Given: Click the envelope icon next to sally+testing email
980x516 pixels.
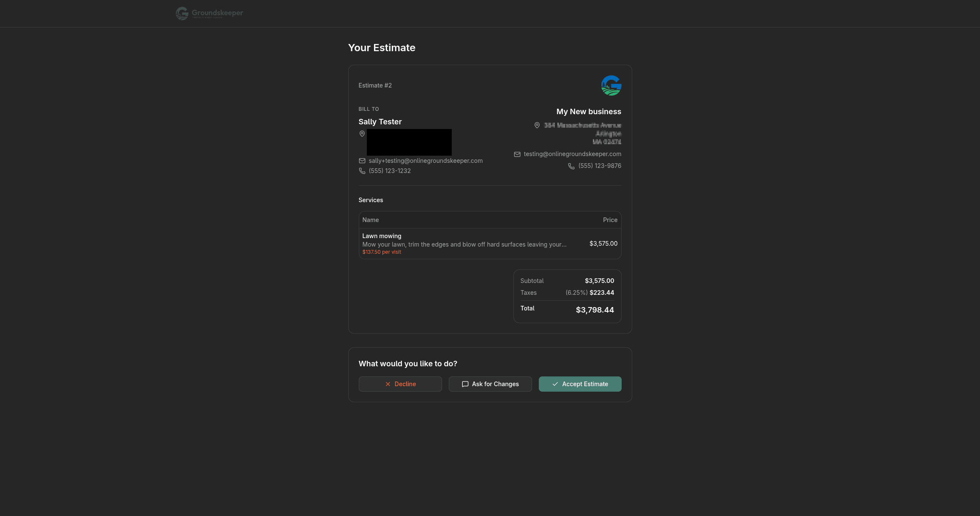Looking at the screenshot, I should [x=362, y=161].
